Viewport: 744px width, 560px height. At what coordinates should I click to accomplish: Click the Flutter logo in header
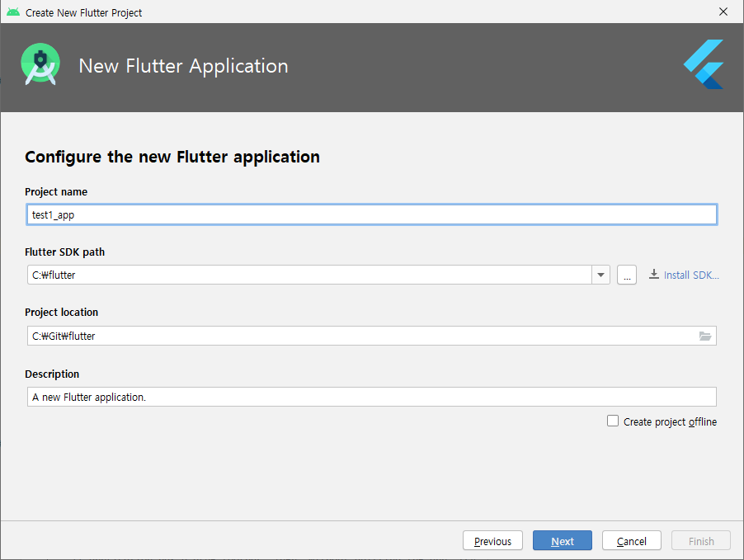tap(704, 64)
